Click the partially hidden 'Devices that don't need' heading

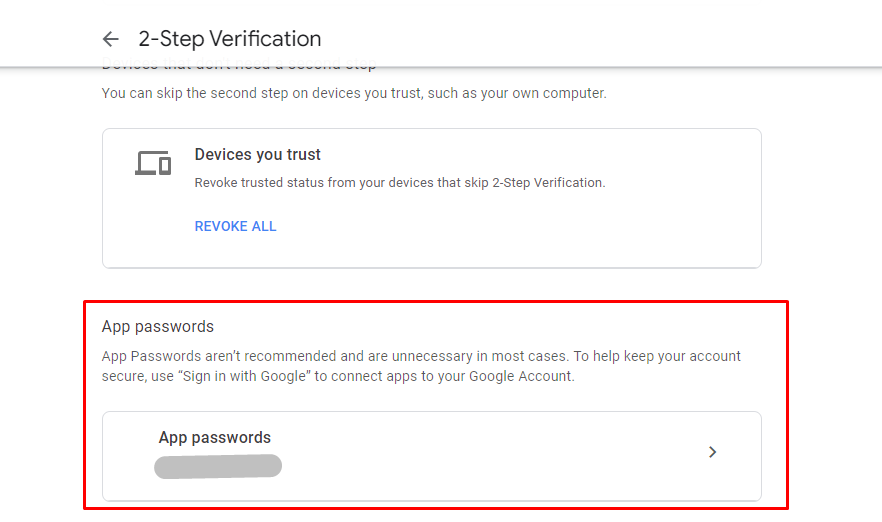coord(240,67)
